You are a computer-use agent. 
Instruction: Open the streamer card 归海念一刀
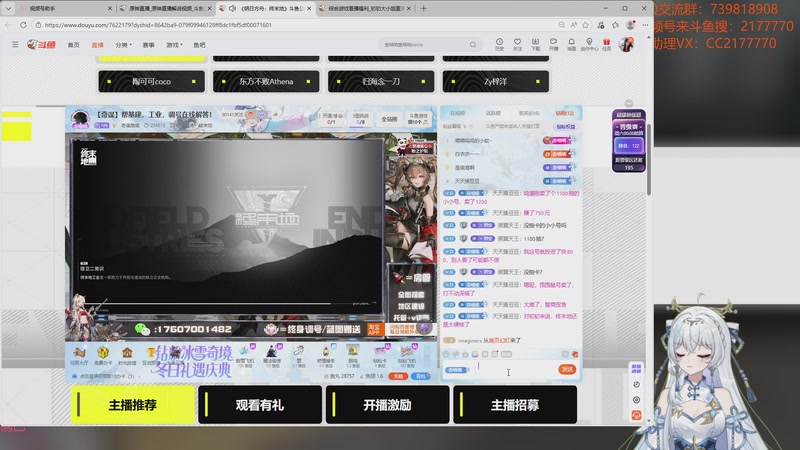click(381, 81)
